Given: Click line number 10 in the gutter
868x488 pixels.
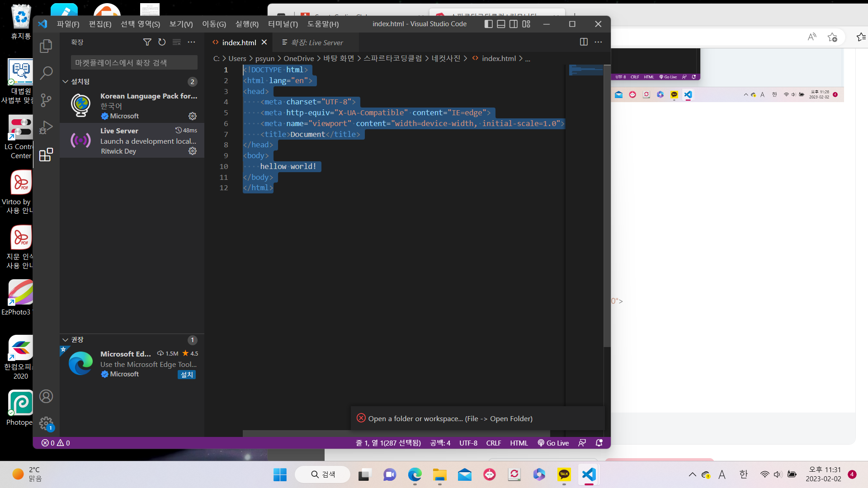Looking at the screenshot, I should [224, 166].
